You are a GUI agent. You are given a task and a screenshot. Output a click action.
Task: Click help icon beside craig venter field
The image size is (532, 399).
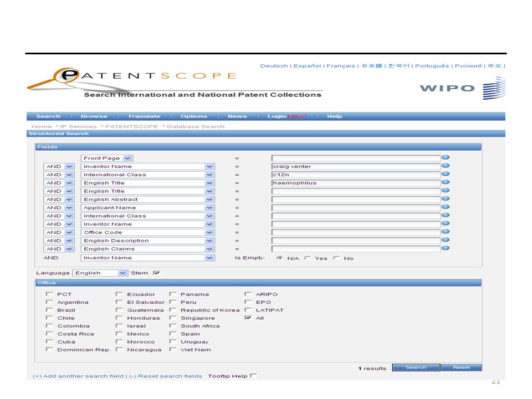446,166
